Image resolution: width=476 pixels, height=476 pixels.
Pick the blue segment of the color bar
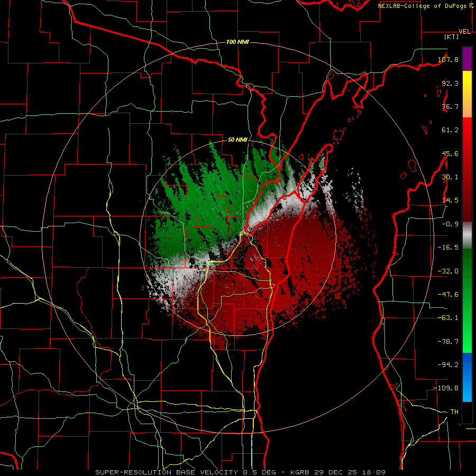pos(467,377)
